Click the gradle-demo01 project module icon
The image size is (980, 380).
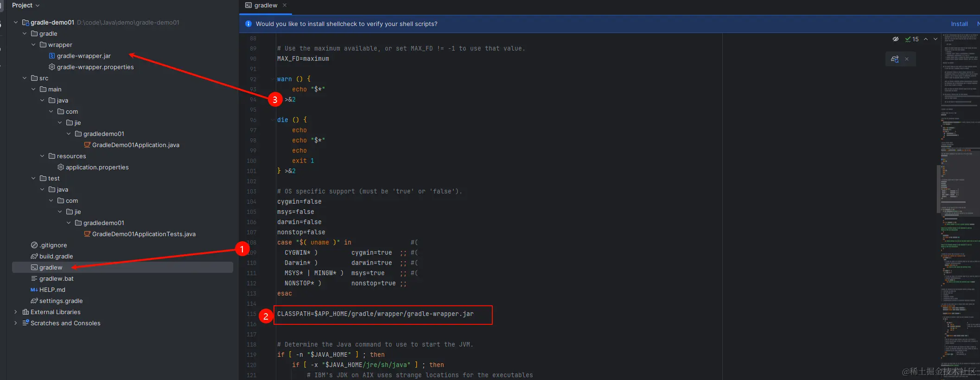coord(25,22)
